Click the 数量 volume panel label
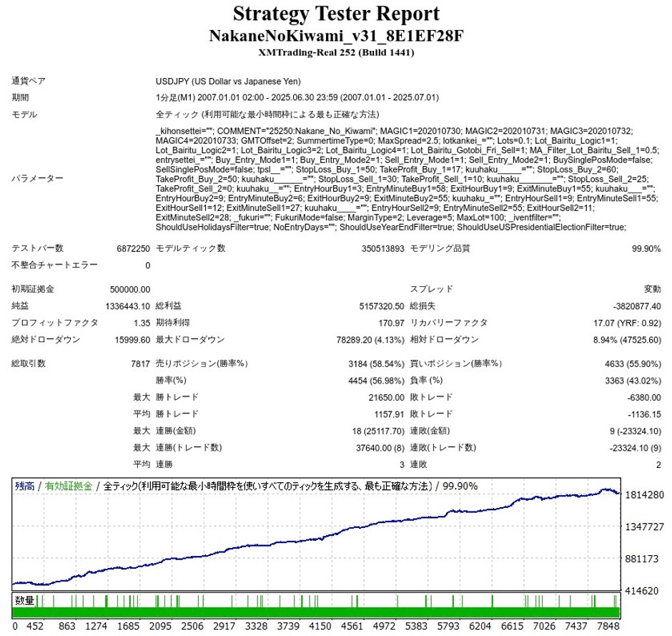The height and width of the screenshot is (636, 672). click(x=24, y=600)
